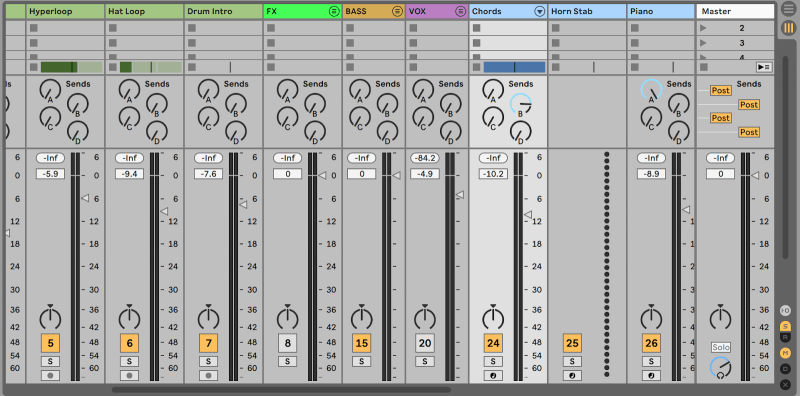Click Send C knob on BASS track
The image size is (800, 396).
(360, 118)
